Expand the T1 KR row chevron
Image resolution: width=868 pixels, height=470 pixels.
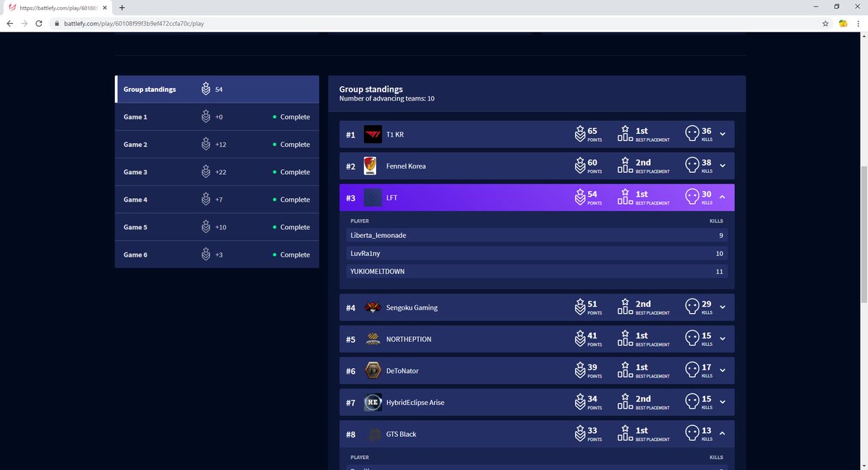point(723,134)
